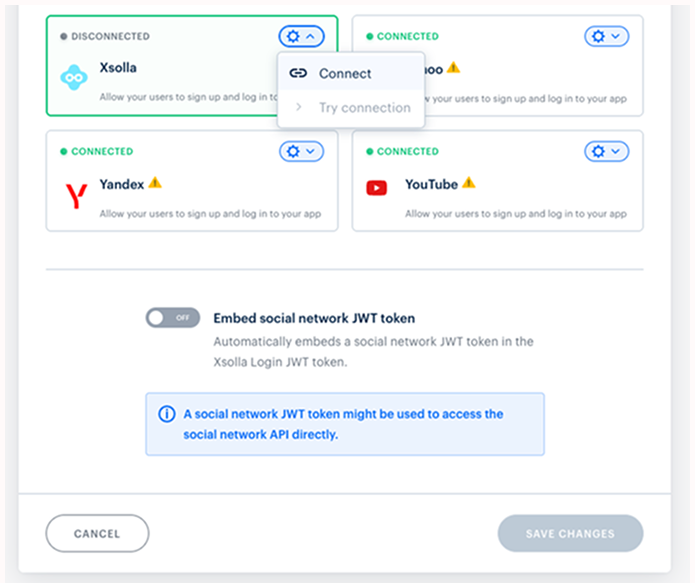695x583 pixels.
Task: Click the YouTube play logo icon
Action: 376,188
